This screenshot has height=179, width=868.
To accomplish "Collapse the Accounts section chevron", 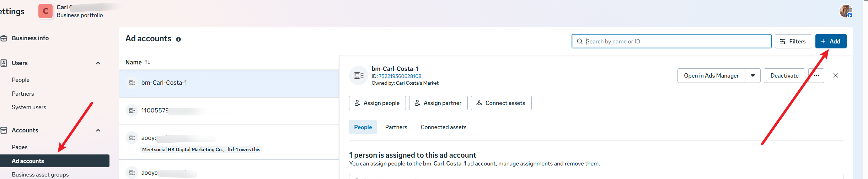I will point(98,130).
